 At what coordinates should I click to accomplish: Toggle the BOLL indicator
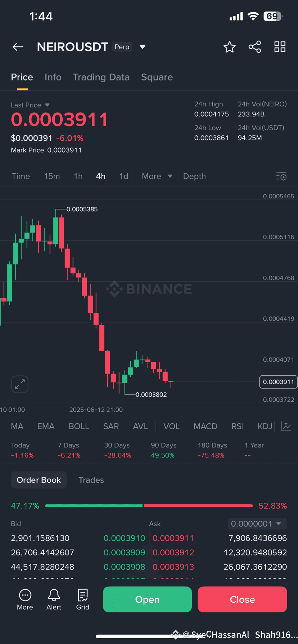point(79,426)
